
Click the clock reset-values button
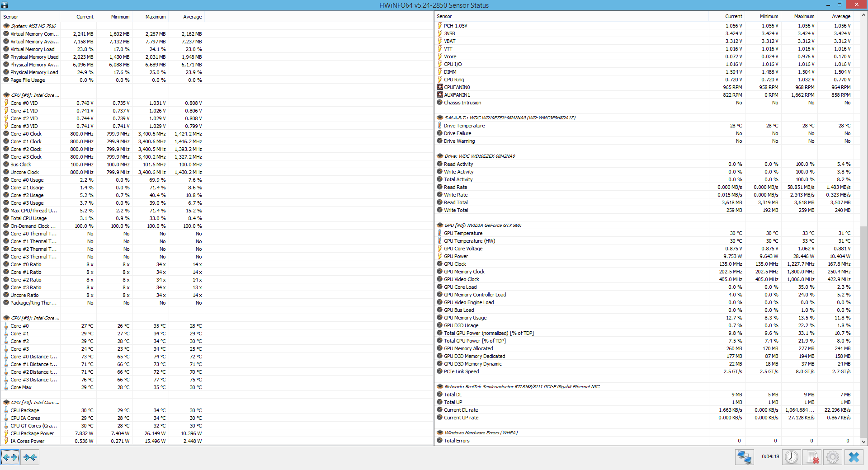791,457
